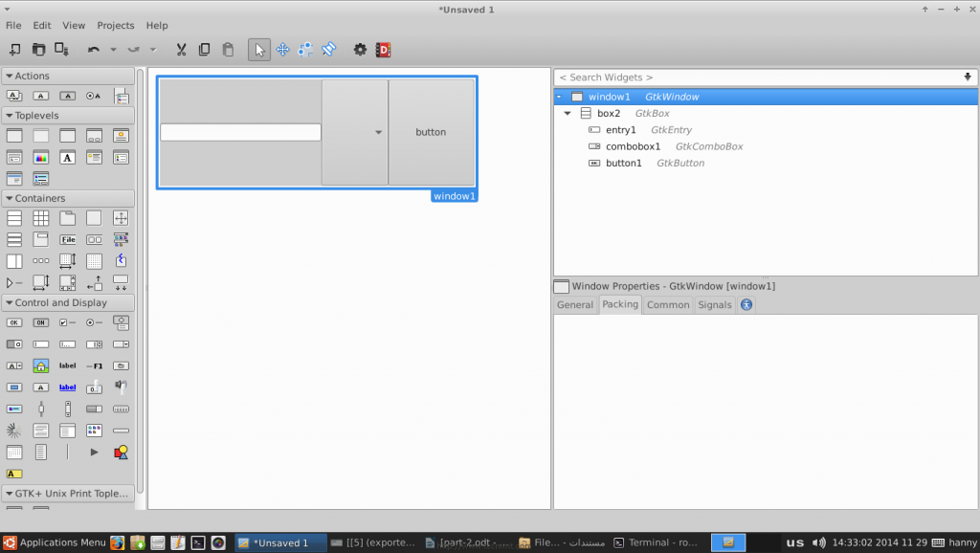Select the Image widget house icon
Image resolution: width=980 pixels, height=553 pixels.
(x=40, y=365)
